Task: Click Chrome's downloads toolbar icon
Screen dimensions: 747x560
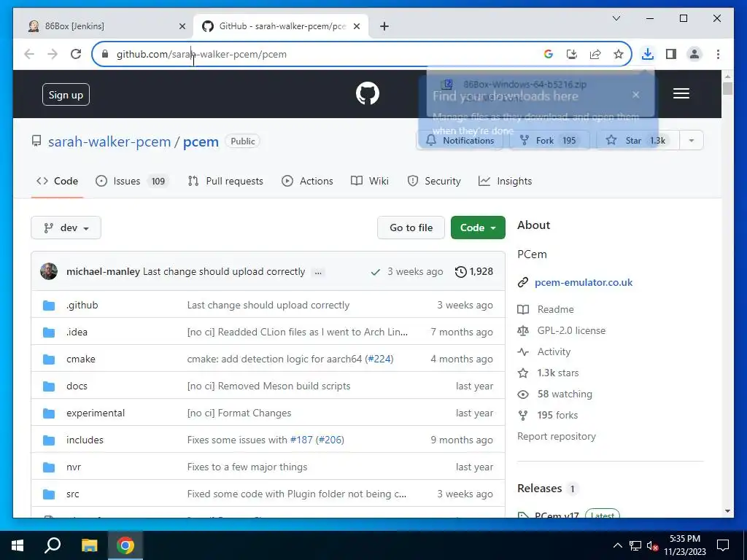Action: [x=647, y=54]
